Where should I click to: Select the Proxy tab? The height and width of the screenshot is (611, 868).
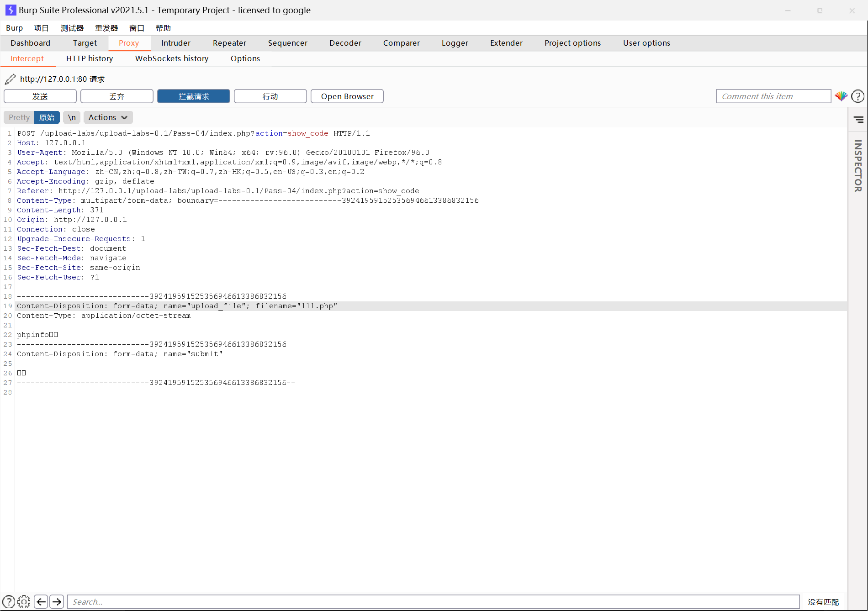tap(129, 43)
